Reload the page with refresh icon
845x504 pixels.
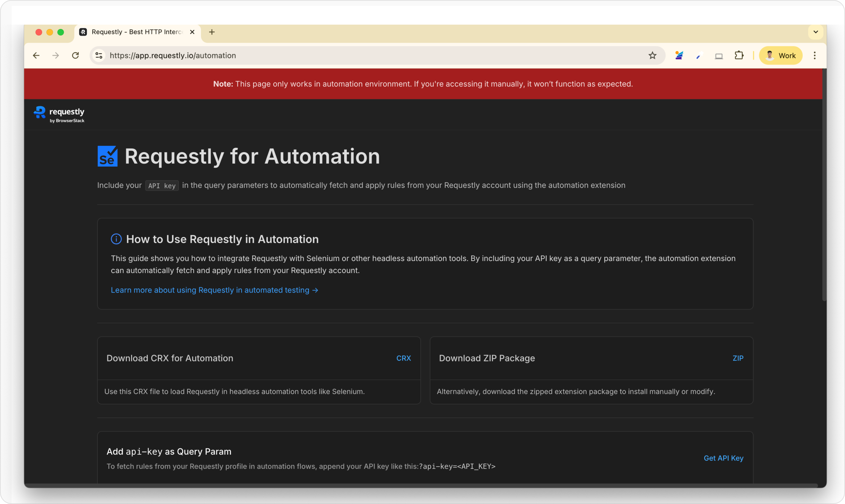click(75, 55)
